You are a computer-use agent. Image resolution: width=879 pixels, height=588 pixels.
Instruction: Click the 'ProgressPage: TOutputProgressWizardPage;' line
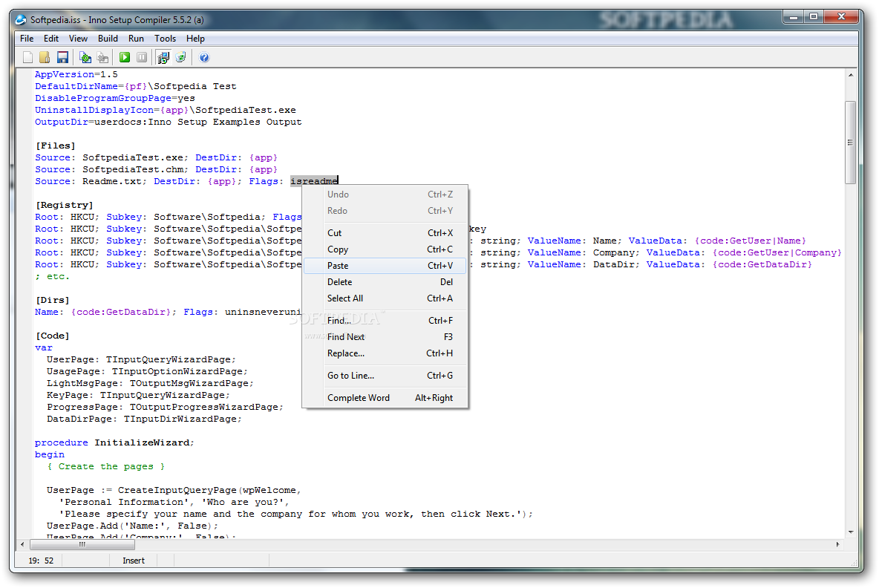click(x=165, y=407)
